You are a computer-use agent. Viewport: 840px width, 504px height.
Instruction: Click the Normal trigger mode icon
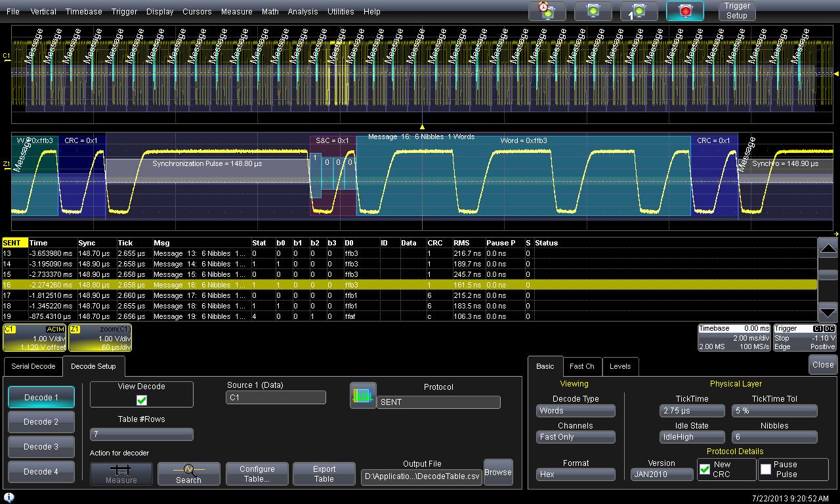(x=593, y=10)
